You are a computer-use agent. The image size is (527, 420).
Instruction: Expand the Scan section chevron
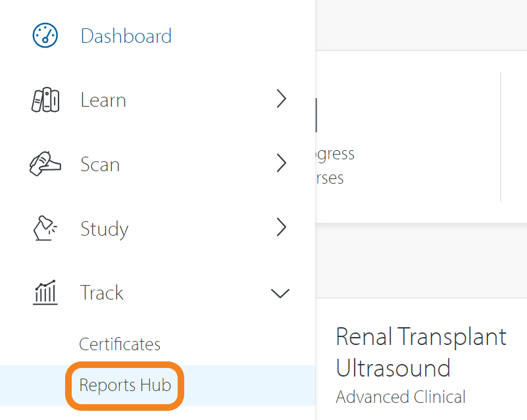[x=282, y=163]
